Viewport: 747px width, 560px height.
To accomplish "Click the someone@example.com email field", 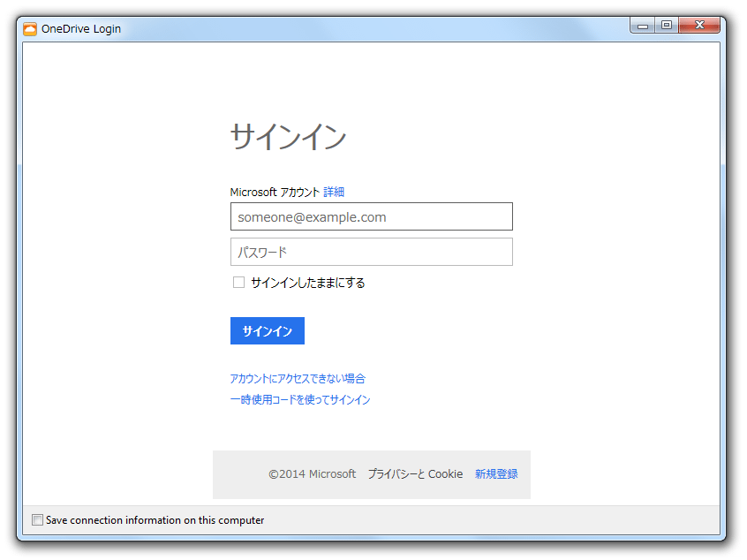I will coord(371,216).
